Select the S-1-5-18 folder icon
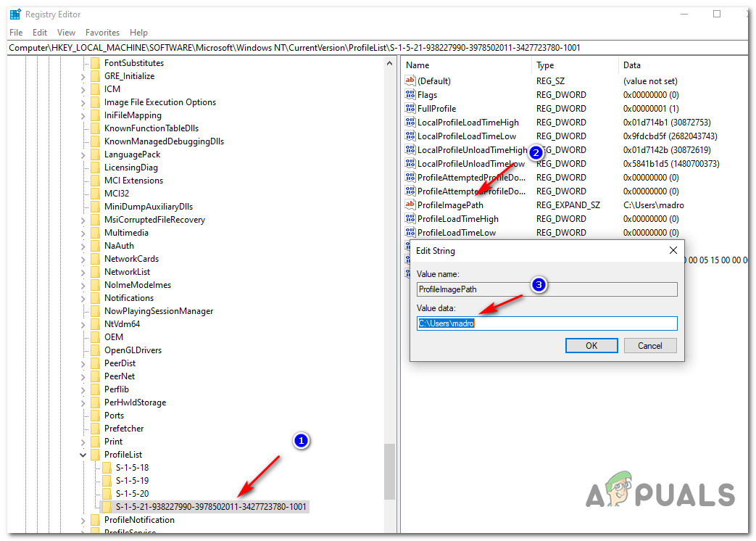 point(107,468)
